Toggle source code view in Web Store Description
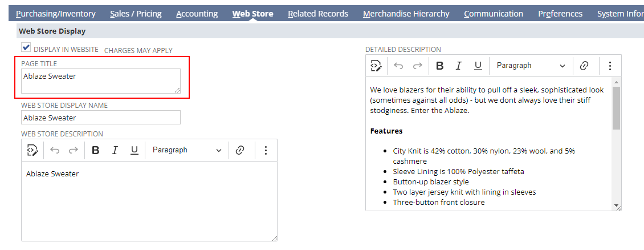This screenshot has width=644, height=250. click(x=32, y=150)
